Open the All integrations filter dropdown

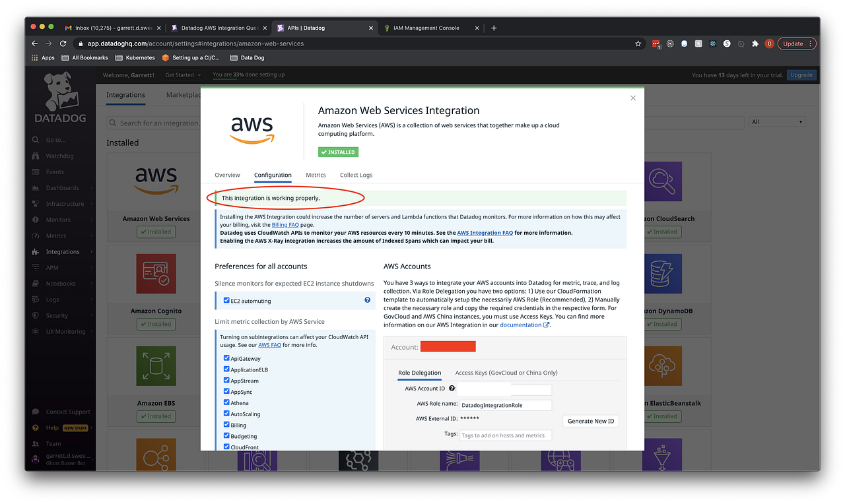pos(777,122)
